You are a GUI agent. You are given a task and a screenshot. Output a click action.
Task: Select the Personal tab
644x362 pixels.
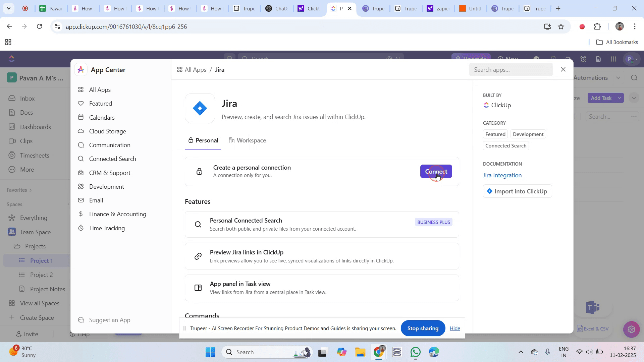pos(203,140)
